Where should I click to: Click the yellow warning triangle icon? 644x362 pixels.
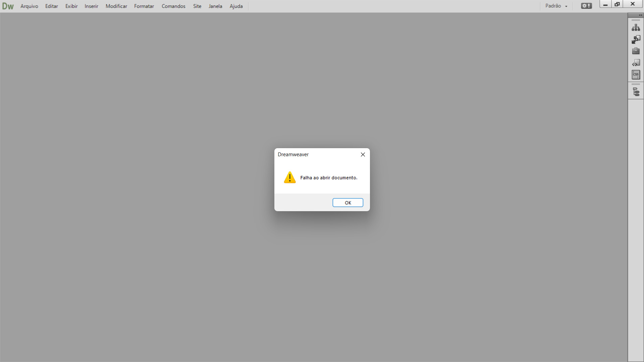point(290,177)
